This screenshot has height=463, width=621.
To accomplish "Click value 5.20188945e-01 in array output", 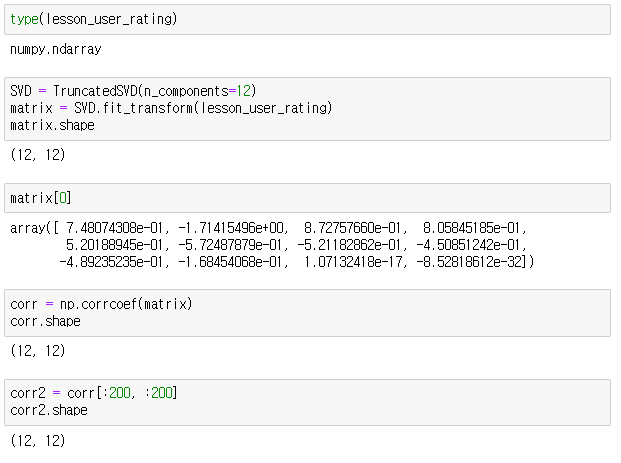I will point(114,245).
